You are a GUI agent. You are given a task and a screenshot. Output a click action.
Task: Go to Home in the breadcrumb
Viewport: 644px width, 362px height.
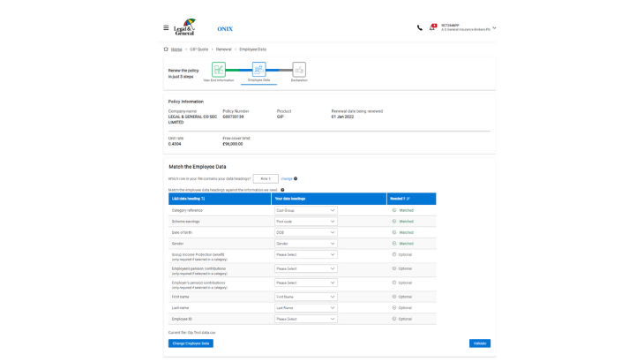(x=176, y=49)
